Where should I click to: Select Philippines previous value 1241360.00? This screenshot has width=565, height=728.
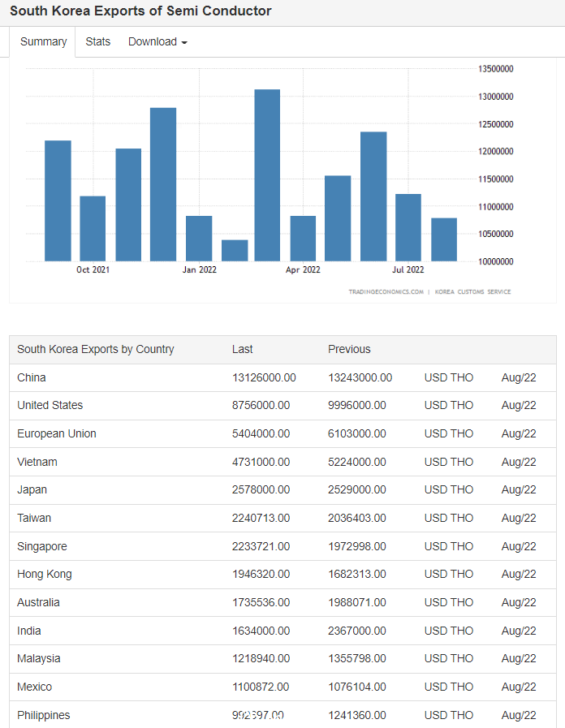tap(357, 716)
